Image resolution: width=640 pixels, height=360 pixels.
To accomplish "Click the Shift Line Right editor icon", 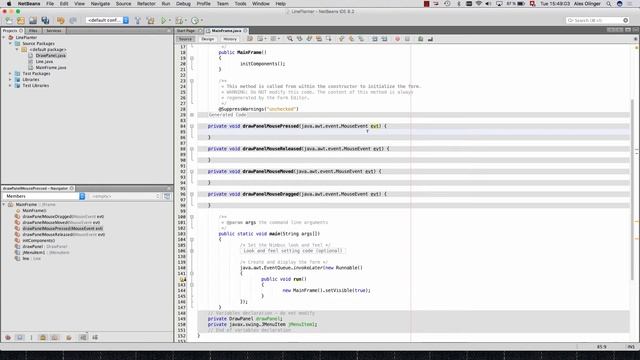I will (384, 39).
